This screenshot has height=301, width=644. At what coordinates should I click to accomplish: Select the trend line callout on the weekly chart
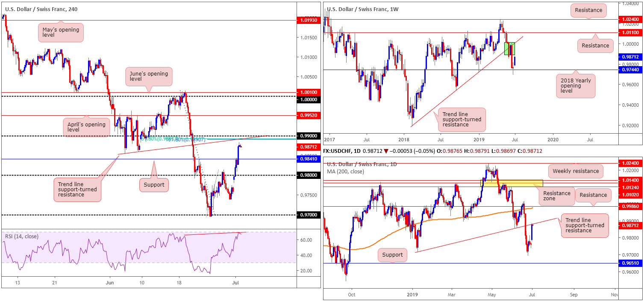pyautogui.click(x=462, y=120)
